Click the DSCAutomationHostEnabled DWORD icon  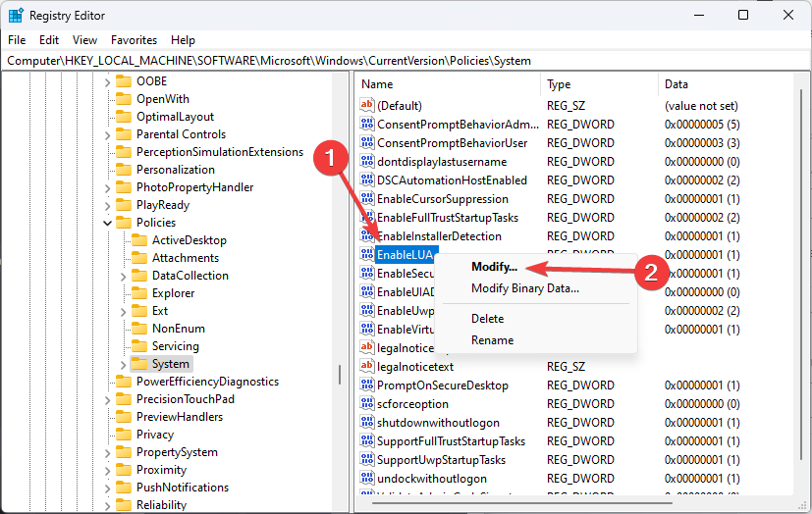tap(366, 180)
